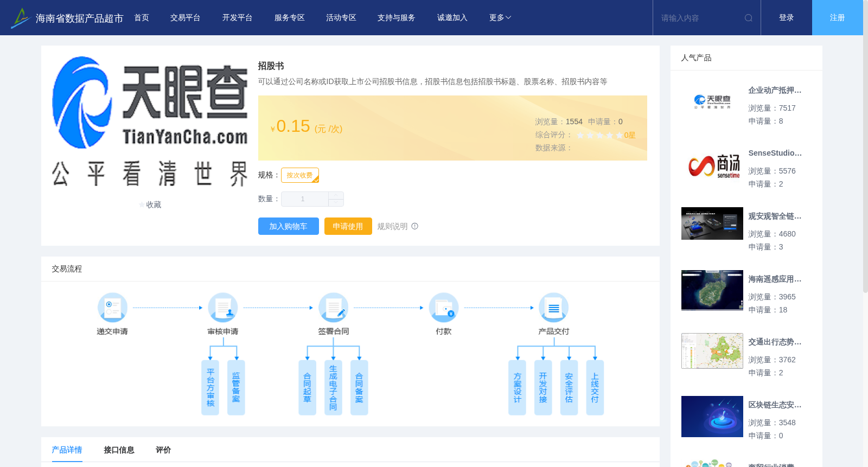Screen dimensions: 868x467
Task: Click the 合同备案 sub-step box
Action: [359, 388]
